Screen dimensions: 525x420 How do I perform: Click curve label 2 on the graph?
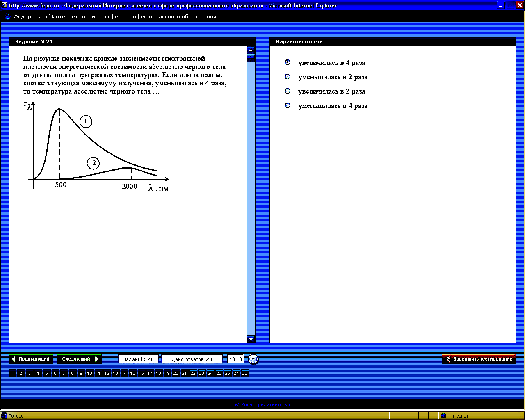pyautogui.click(x=94, y=163)
